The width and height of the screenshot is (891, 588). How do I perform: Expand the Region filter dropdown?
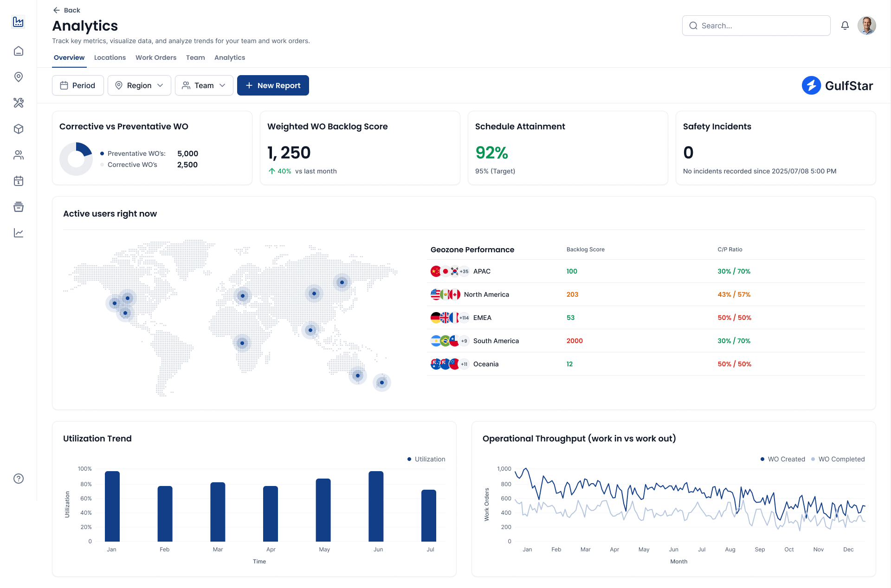point(139,85)
